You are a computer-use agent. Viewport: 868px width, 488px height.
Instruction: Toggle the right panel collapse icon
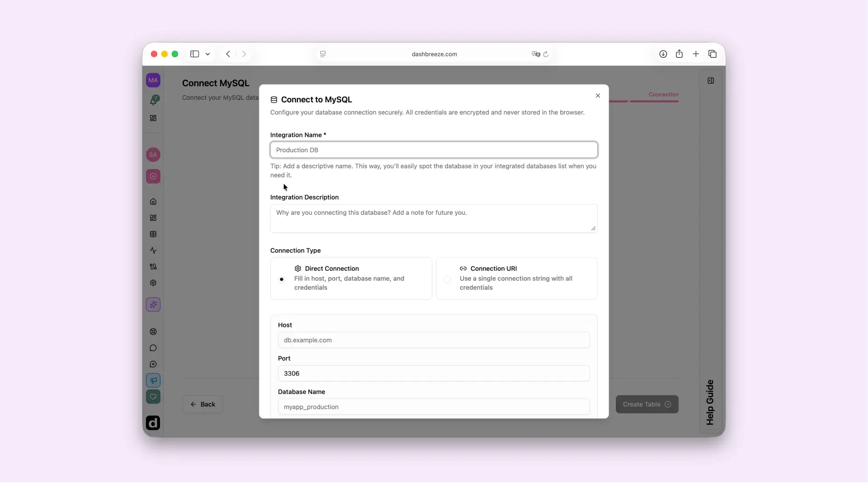[711, 81]
